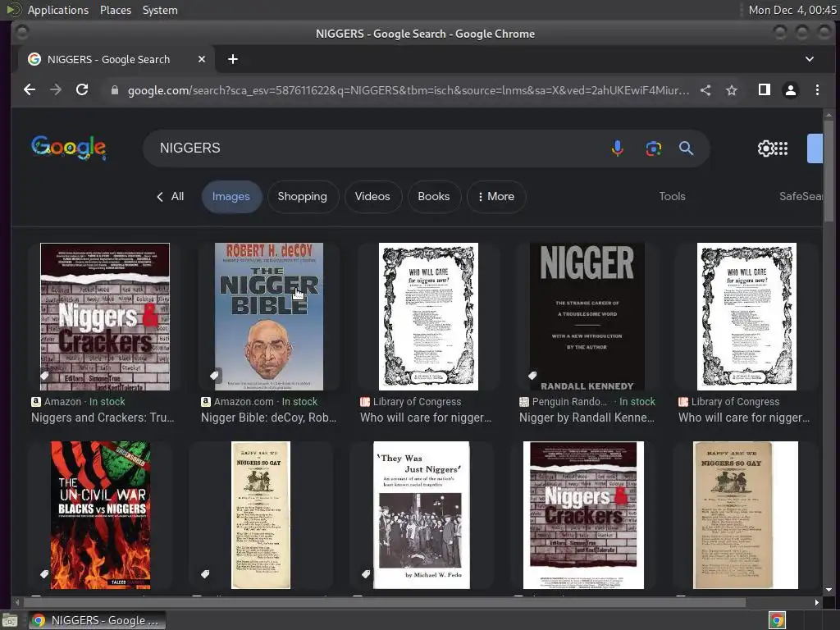Search by image with Google Lens

pyautogui.click(x=653, y=148)
